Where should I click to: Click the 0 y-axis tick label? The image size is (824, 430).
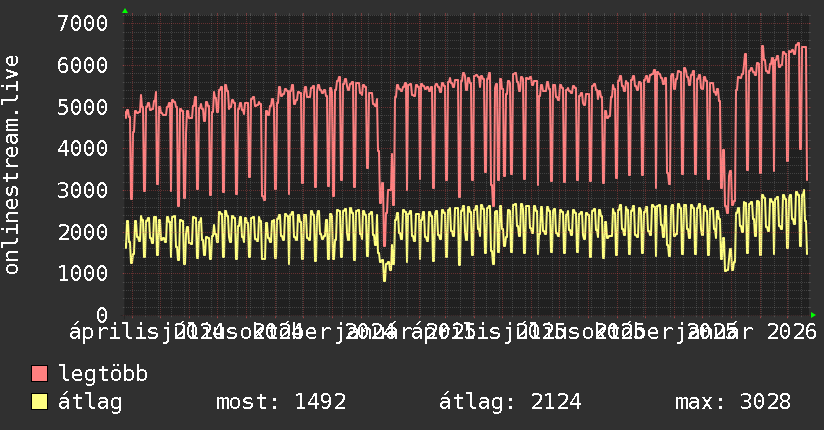[x=101, y=315]
